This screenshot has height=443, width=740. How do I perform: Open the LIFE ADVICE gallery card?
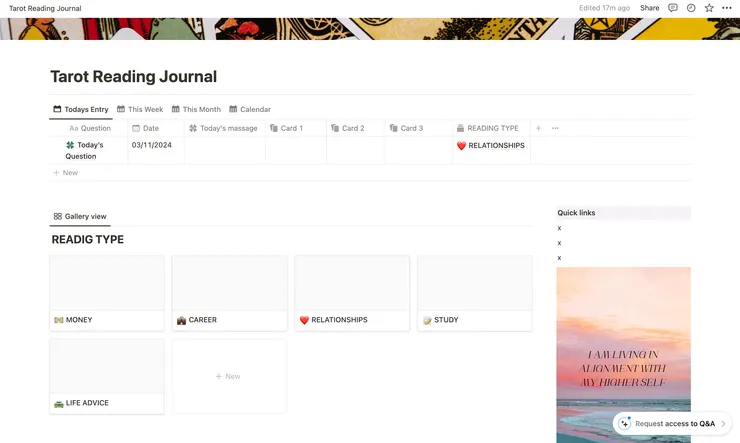coord(107,376)
